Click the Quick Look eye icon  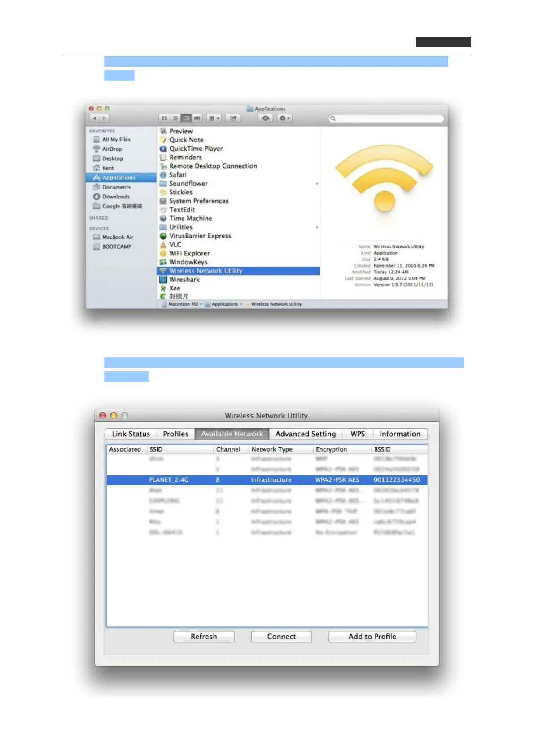[x=266, y=119]
